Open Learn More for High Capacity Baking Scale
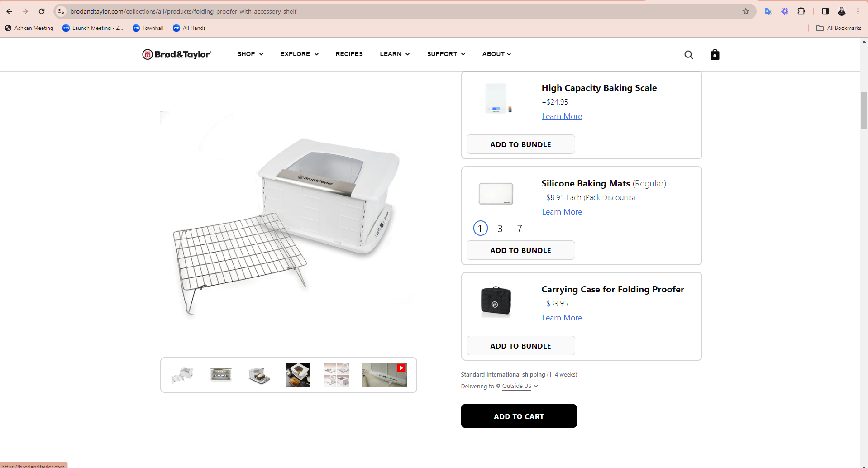The height and width of the screenshot is (468, 868). click(562, 116)
